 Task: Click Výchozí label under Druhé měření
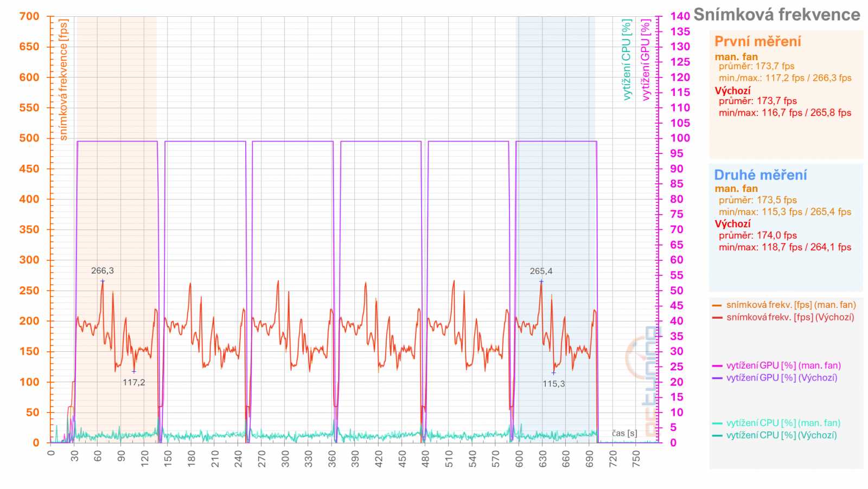pyautogui.click(x=732, y=224)
